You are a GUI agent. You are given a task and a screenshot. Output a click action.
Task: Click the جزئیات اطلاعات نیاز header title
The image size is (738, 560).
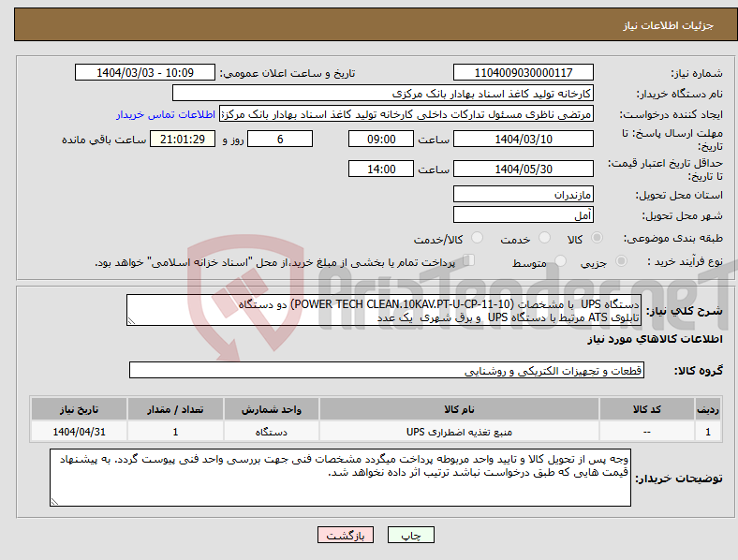tap(669, 25)
